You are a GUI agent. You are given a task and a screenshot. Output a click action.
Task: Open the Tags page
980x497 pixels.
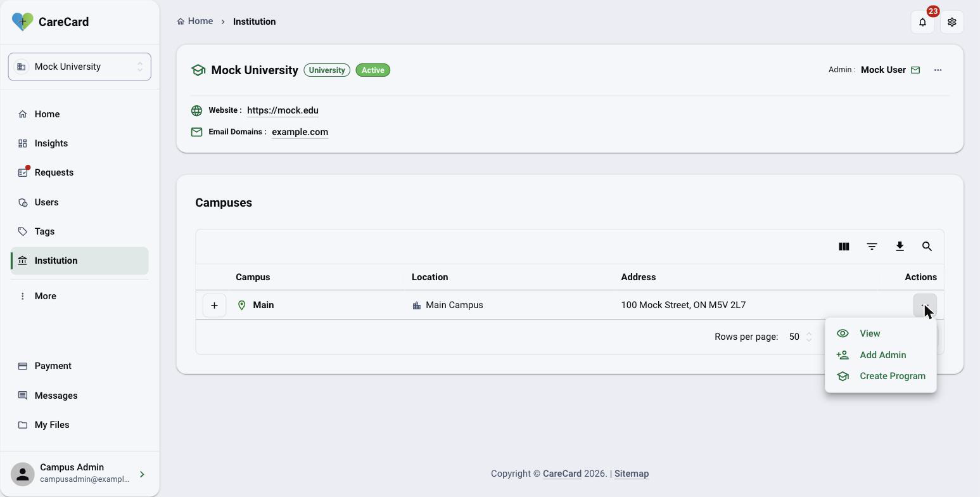pos(80,231)
